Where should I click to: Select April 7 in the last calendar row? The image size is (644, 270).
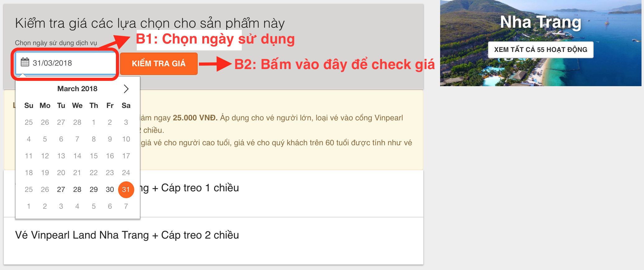pos(126,206)
